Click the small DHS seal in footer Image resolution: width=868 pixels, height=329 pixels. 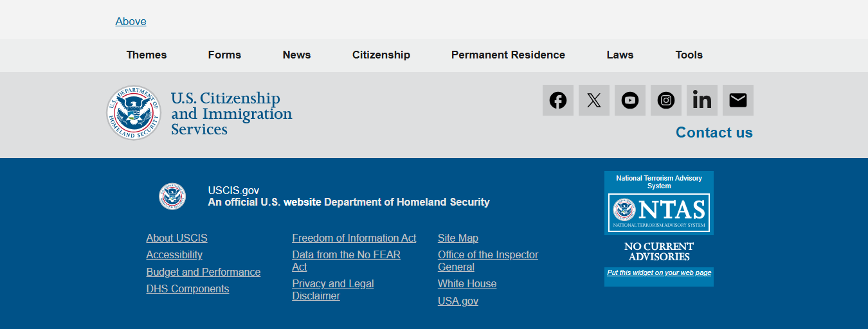point(172,197)
